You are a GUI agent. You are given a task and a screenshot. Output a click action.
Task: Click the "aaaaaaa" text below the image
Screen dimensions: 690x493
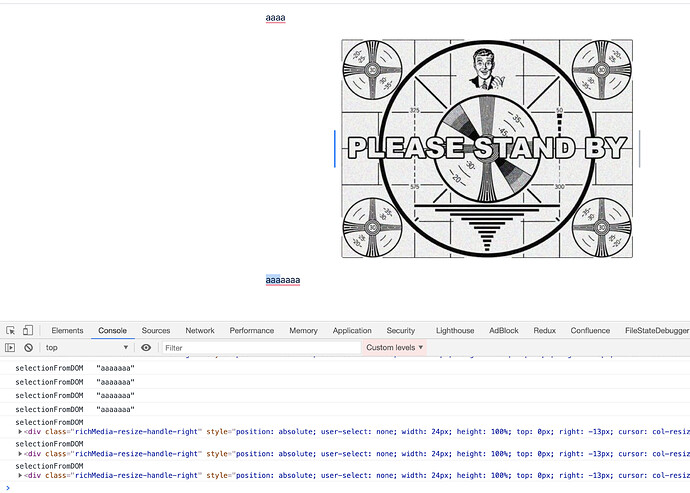coord(283,280)
